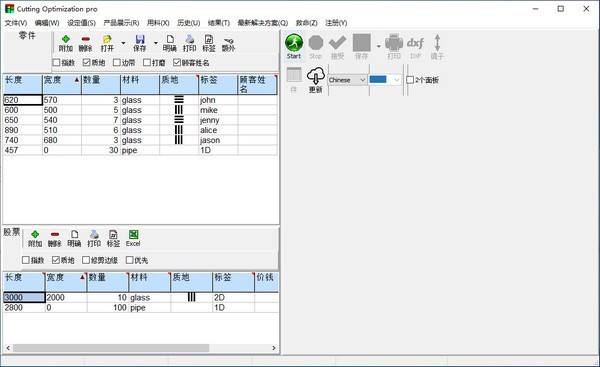Click the 额外 extra icon in parts toolbar
The image size is (600, 367).
tap(228, 40)
